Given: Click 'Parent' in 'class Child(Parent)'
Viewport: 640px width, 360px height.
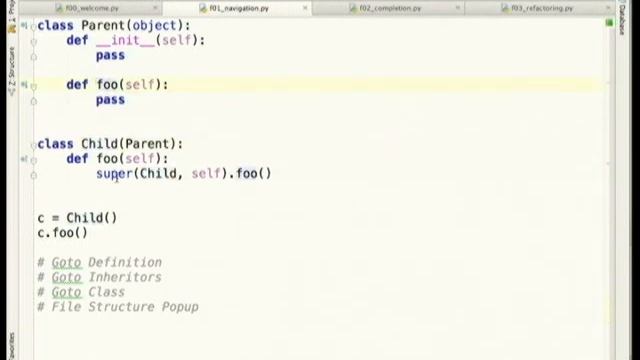Looking at the screenshot, I should point(147,144).
